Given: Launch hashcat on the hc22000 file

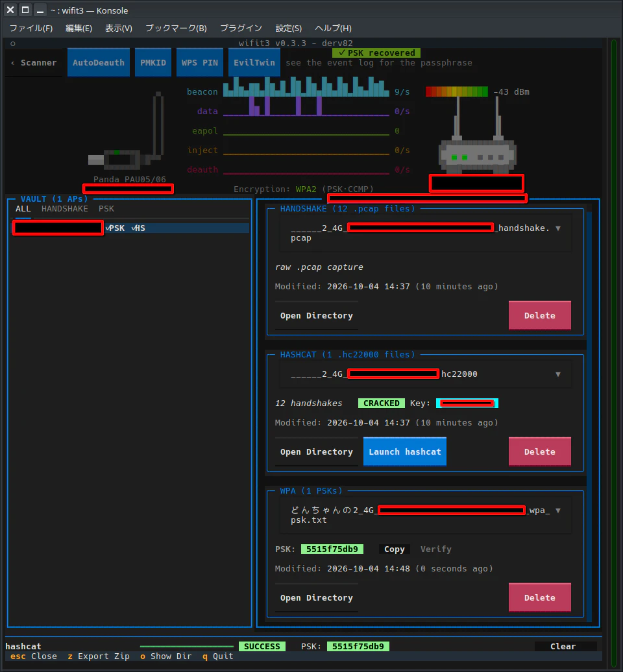Looking at the screenshot, I should (405, 451).
